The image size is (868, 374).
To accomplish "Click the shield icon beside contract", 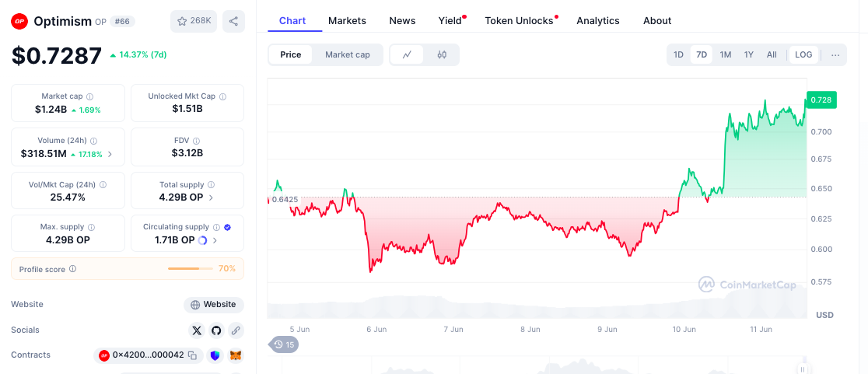I will point(215,355).
